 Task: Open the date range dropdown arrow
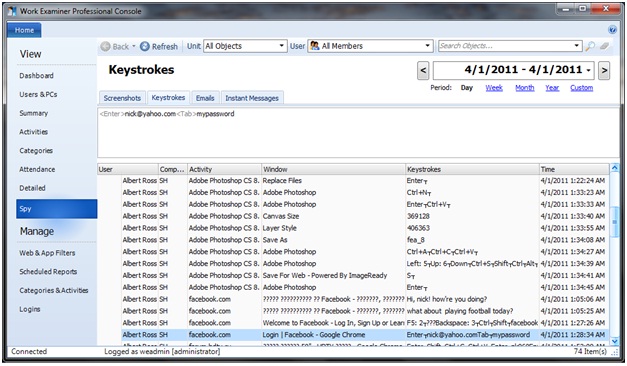589,70
